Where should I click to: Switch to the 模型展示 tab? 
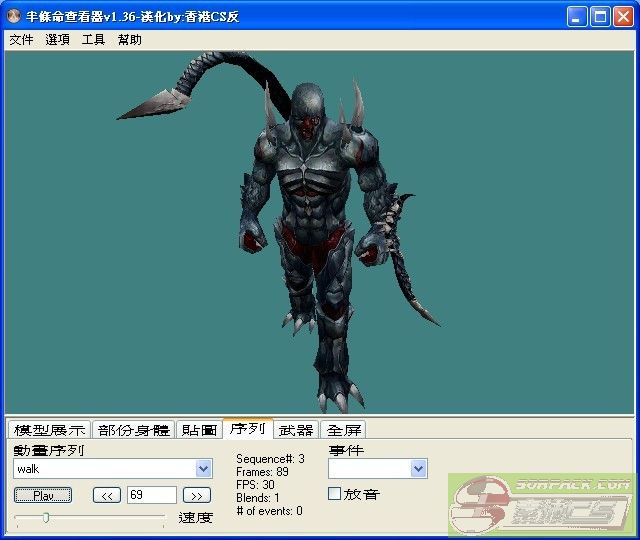(48, 430)
